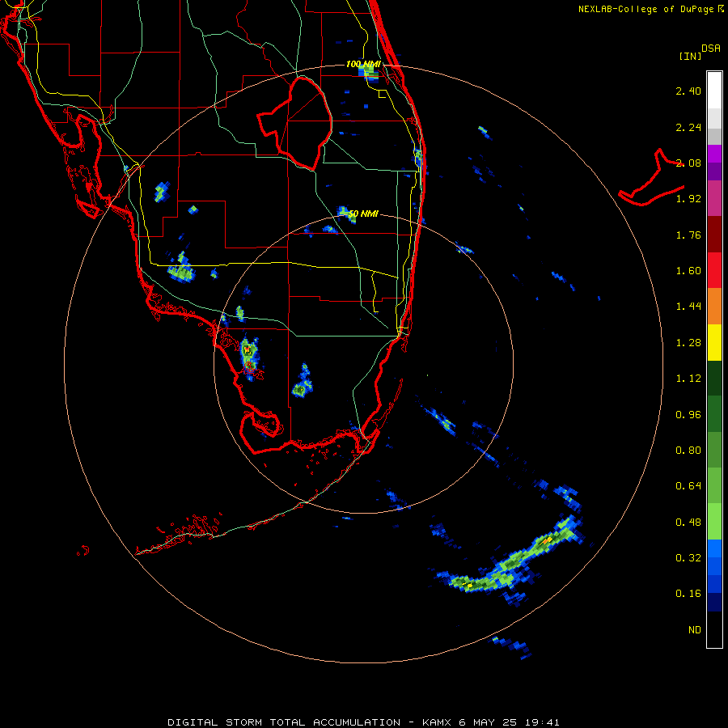The width and height of the screenshot is (728, 728).
Task: Click the 0.64 legend value
Action: point(688,486)
